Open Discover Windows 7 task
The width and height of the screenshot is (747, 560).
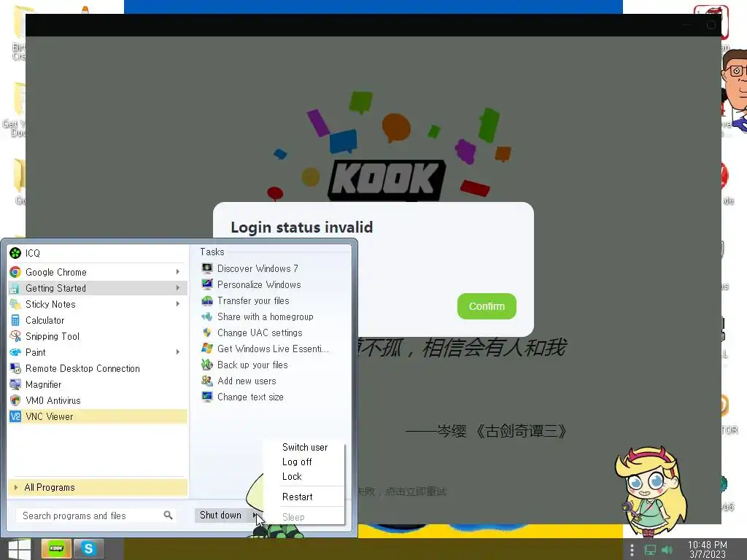258,268
